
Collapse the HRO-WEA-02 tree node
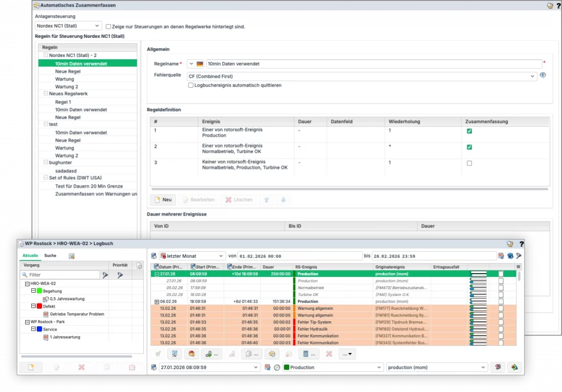[27, 283]
